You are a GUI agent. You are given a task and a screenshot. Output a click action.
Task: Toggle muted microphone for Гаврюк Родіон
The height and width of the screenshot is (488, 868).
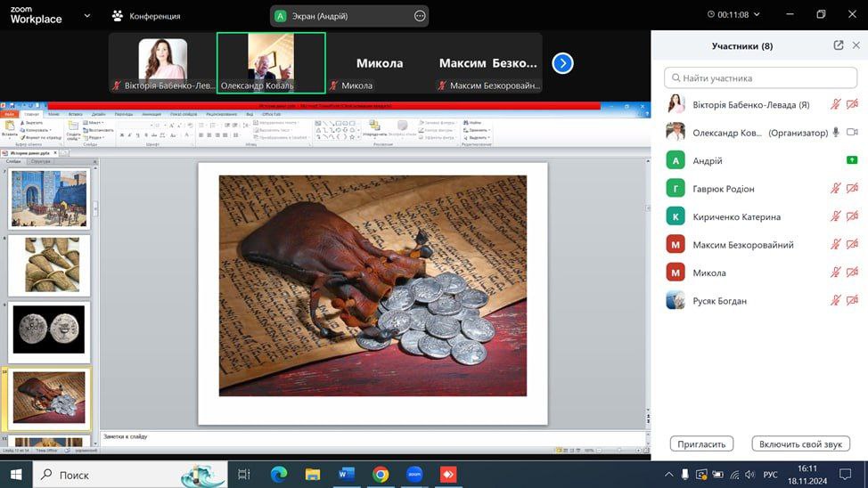coord(835,189)
